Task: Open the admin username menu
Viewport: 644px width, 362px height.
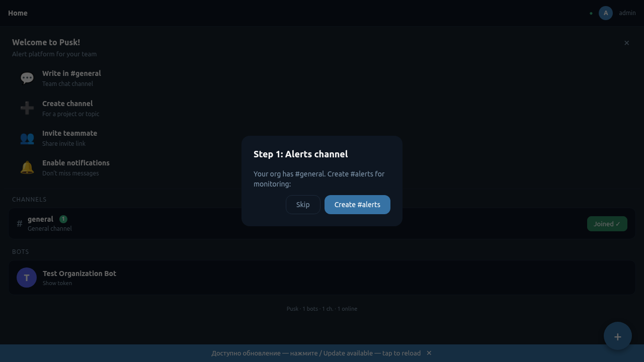Action: click(627, 13)
